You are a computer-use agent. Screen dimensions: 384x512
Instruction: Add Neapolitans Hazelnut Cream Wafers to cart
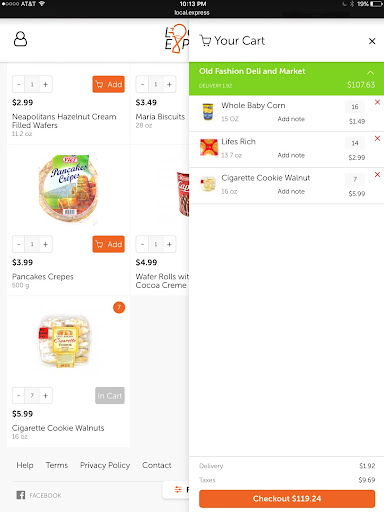[109, 84]
